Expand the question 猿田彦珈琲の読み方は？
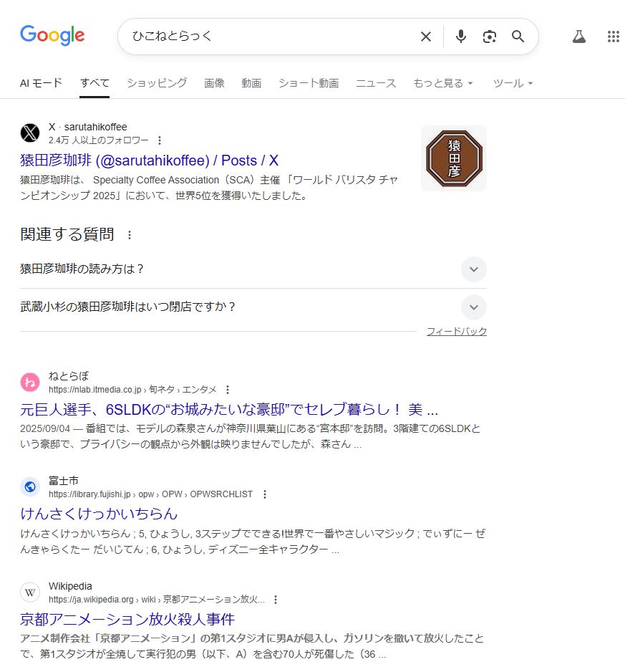The height and width of the screenshot is (672, 625). (253, 269)
